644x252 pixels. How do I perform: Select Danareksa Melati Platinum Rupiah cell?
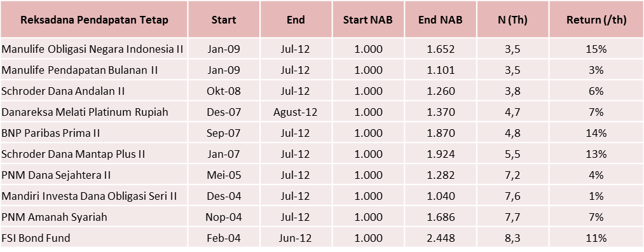94,112
